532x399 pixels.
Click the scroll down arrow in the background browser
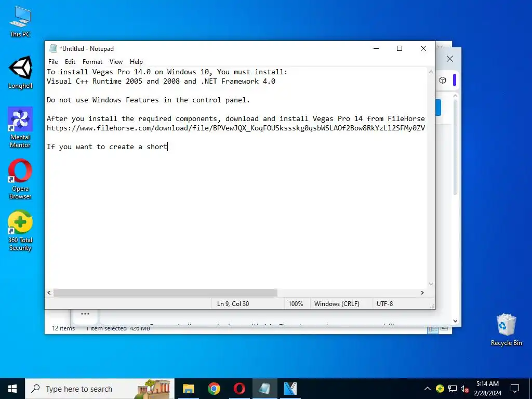pos(455,321)
